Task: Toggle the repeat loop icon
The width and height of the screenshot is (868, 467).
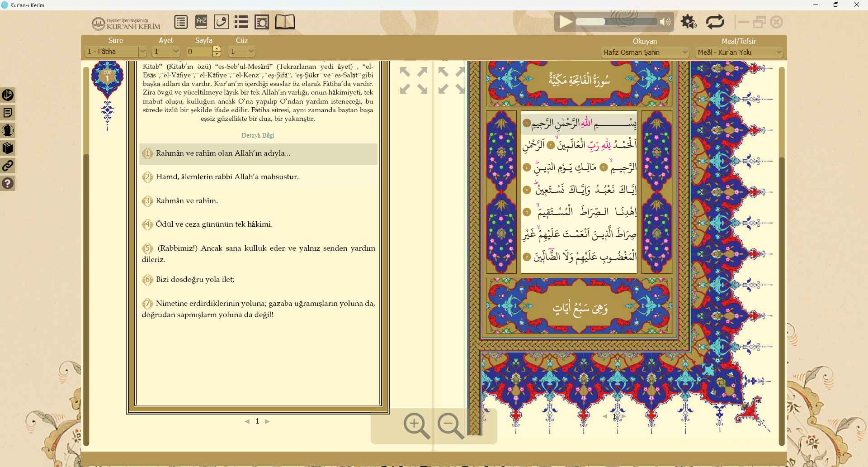Action: pos(715,22)
